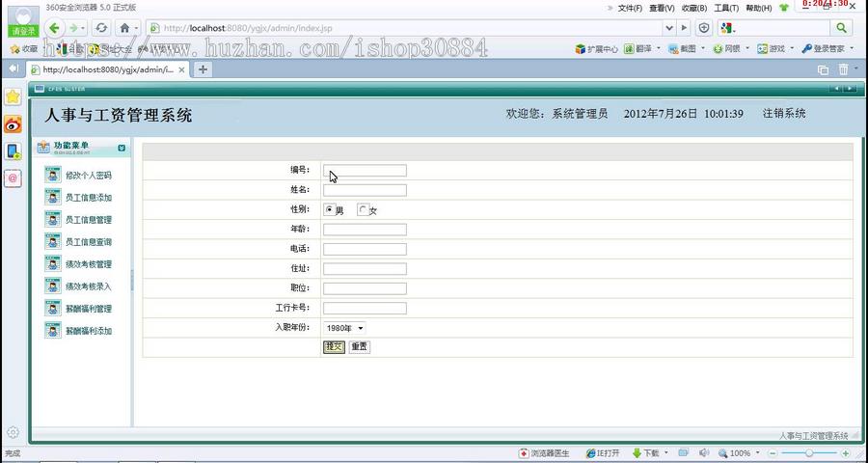The image size is (868, 463).
Task: Open the 文件(F) menu
Action: (x=630, y=9)
